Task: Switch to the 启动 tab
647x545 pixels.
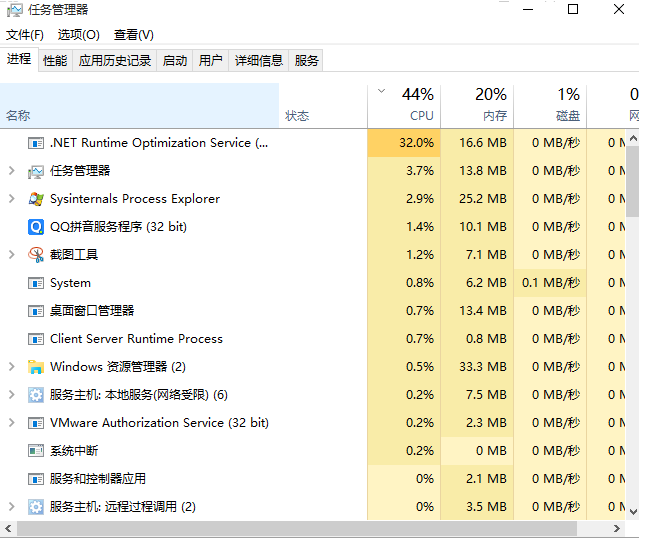Action: point(175,61)
